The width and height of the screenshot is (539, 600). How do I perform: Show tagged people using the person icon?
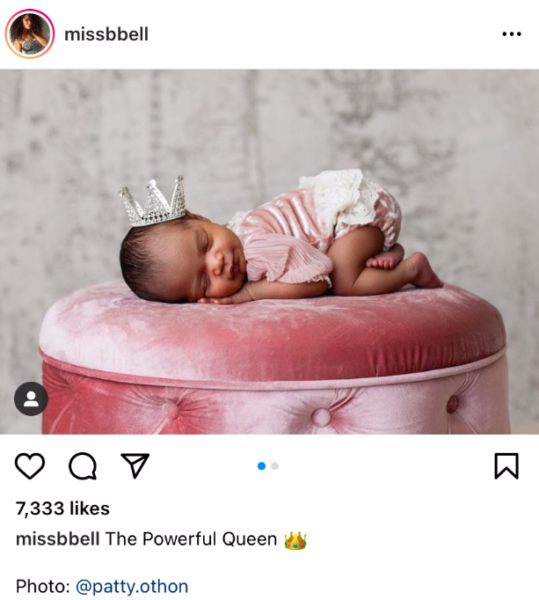click(31, 399)
